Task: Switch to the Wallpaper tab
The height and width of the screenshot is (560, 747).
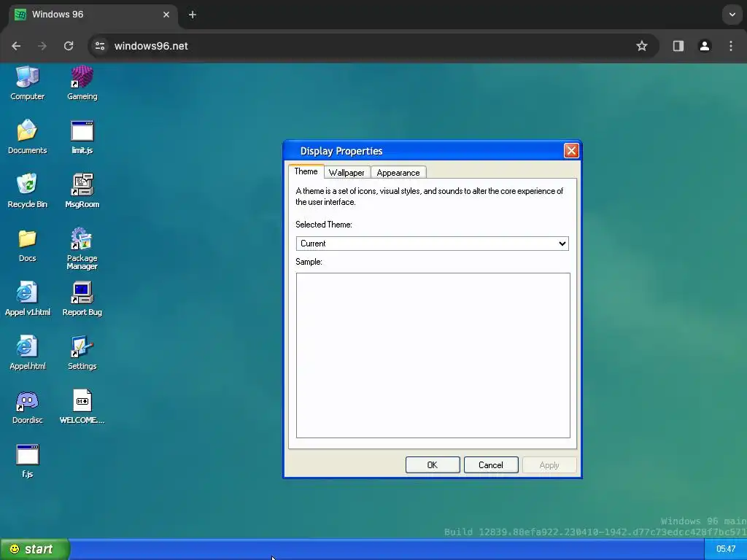Action: click(347, 172)
